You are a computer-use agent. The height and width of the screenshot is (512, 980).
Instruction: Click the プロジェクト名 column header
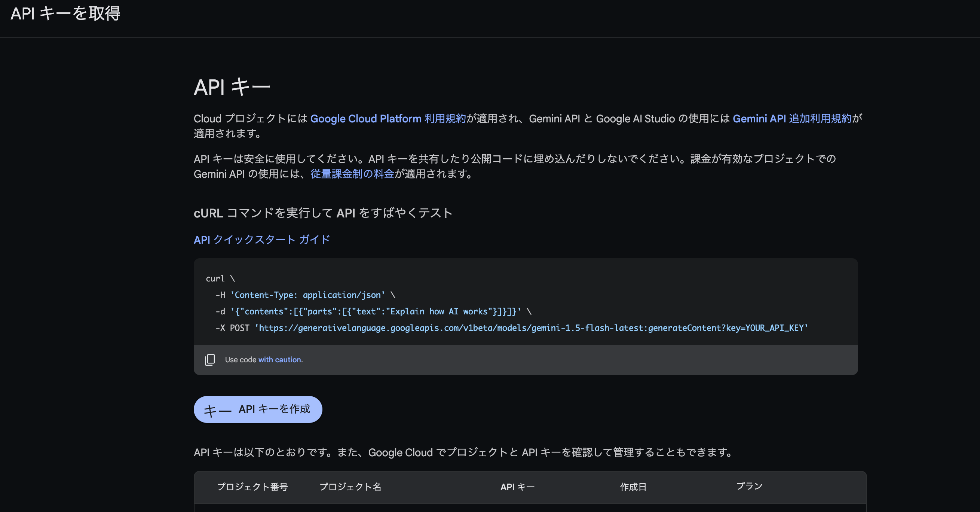click(x=350, y=487)
